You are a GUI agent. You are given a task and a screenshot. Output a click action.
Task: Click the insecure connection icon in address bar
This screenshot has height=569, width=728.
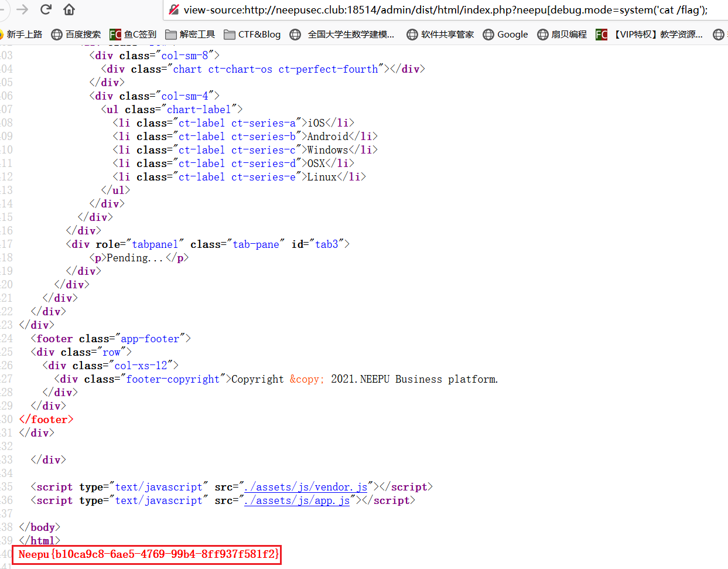coord(174,9)
